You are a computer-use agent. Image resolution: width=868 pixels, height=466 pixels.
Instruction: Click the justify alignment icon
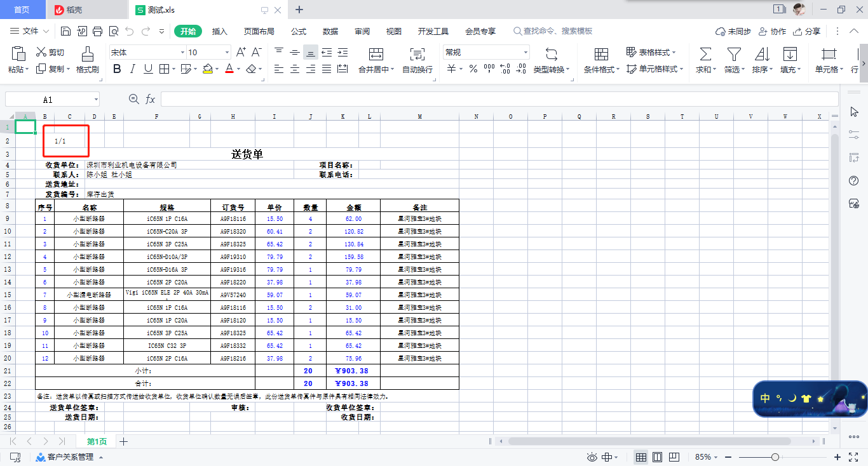coord(327,69)
